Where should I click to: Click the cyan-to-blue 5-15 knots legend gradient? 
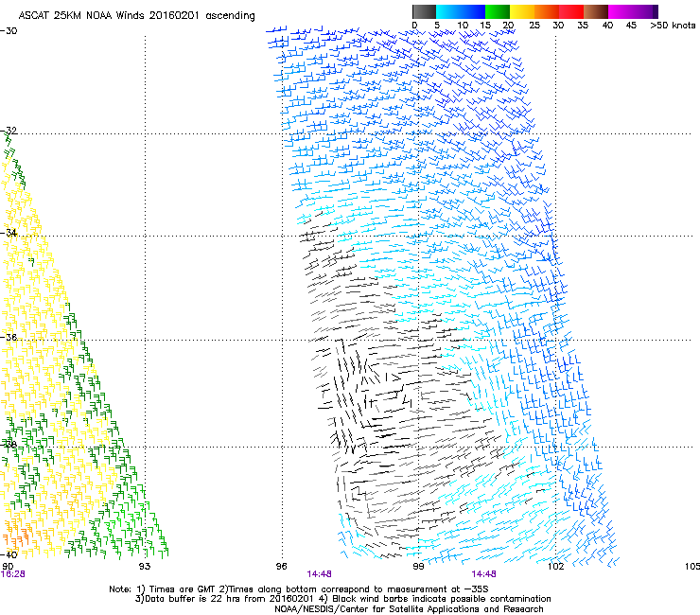coord(461,11)
